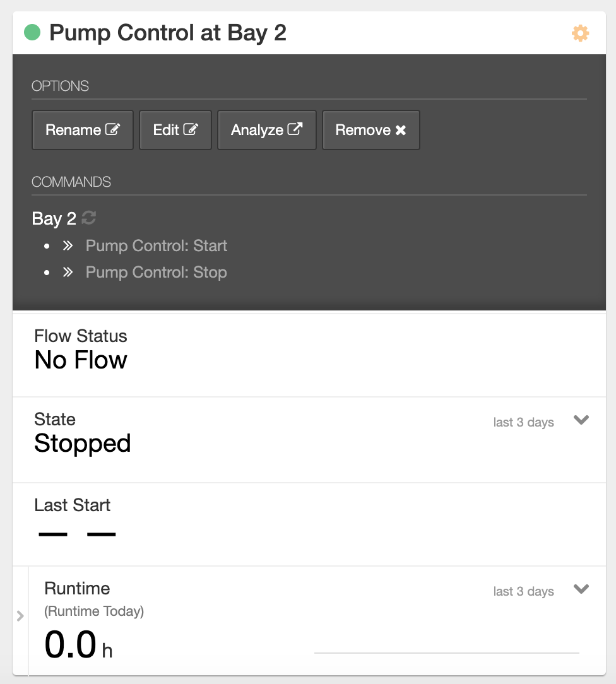The width and height of the screenshot is (616, 684).
Task: Open Analyze in external view
Action: [266, 130]
